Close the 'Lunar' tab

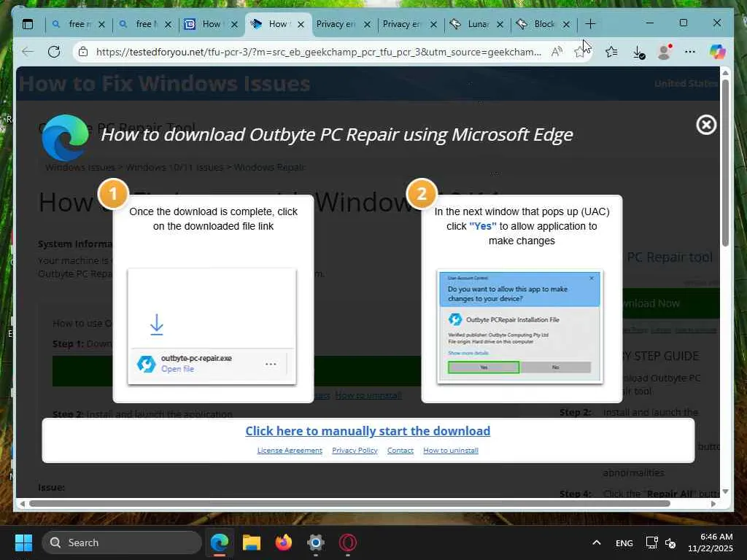(500, 24)
